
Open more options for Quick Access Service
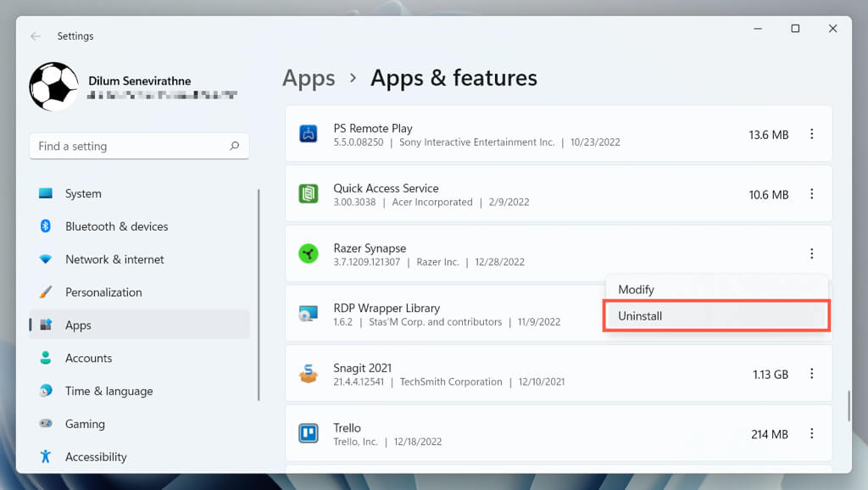click(811, 194)
